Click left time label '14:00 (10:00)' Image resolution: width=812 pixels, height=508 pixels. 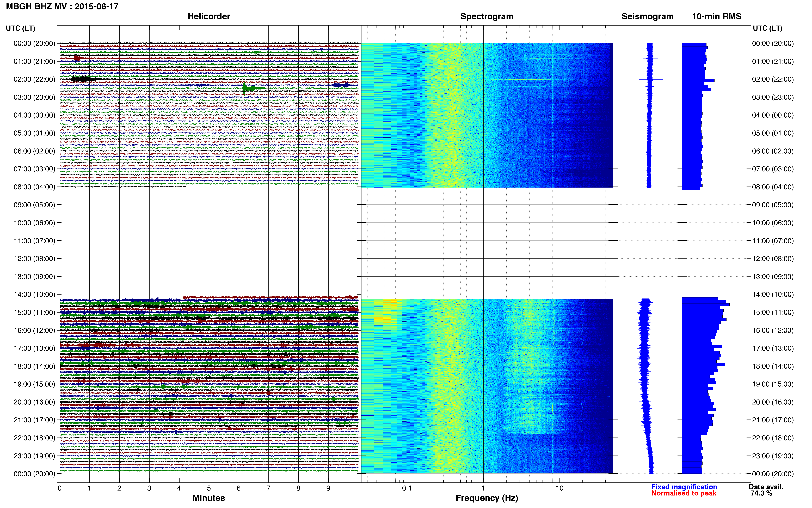pyautogui.click(x=34, y=294)
